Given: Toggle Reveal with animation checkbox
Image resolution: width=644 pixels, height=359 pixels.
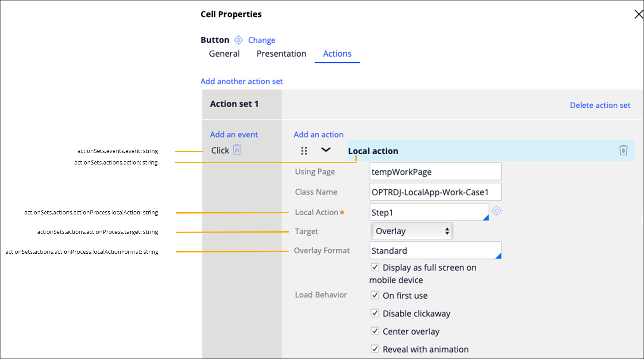Looking at the screenshot, I should 375,348.
